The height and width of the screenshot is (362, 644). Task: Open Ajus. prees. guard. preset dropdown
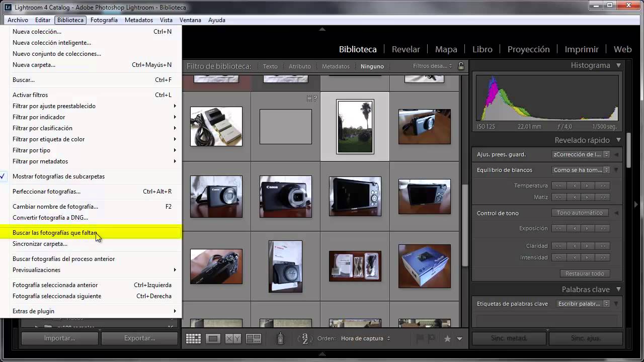pos(581,154)
